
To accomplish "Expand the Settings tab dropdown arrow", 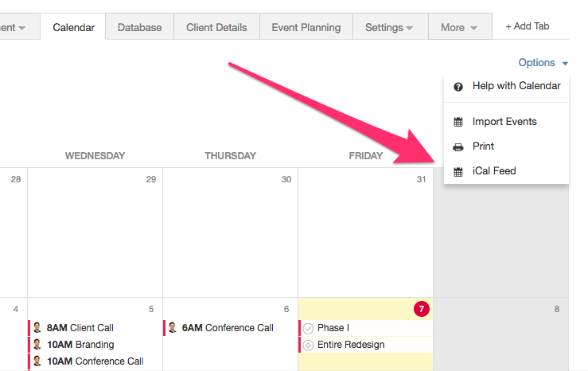I will (409, 28).
